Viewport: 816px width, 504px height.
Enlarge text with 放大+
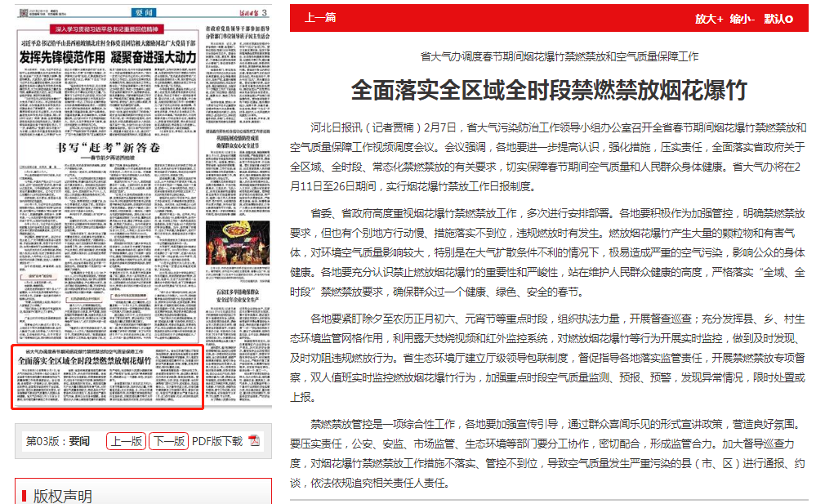point(709,19)
